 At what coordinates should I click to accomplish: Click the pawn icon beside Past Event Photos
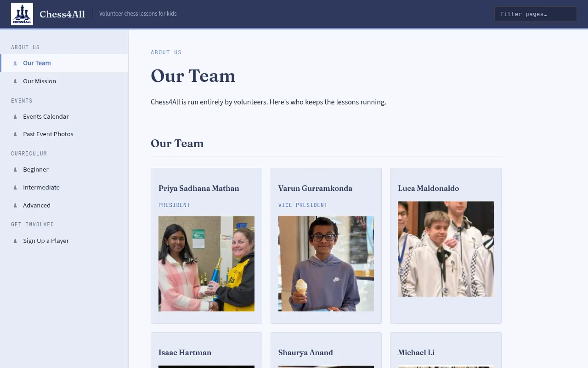point(15,134)
